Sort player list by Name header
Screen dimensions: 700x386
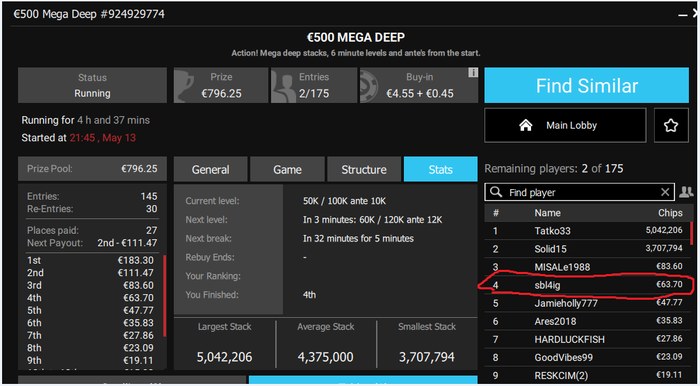coord(547,213)
